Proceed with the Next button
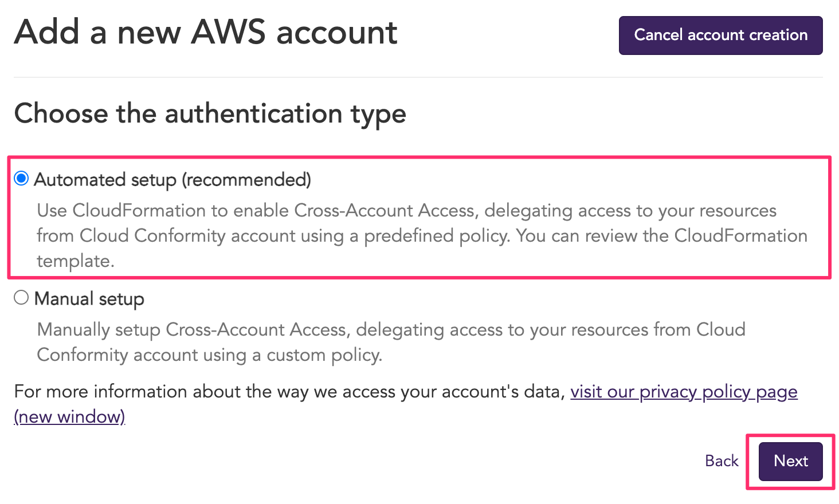This screenshot has height=504, width=839. 790,461
